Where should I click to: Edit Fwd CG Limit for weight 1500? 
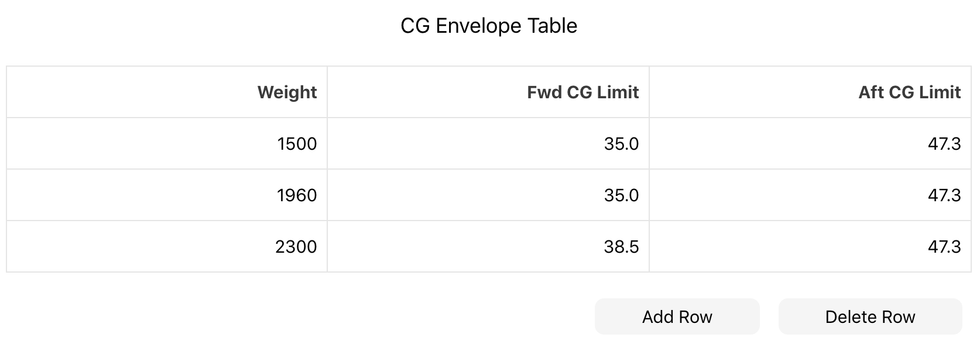[x=488, y=143]
